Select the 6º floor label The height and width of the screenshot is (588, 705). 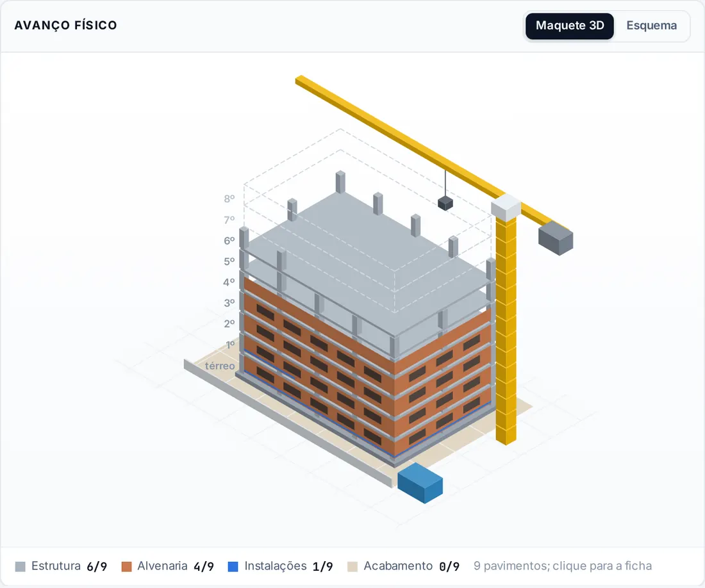point(229,241)
